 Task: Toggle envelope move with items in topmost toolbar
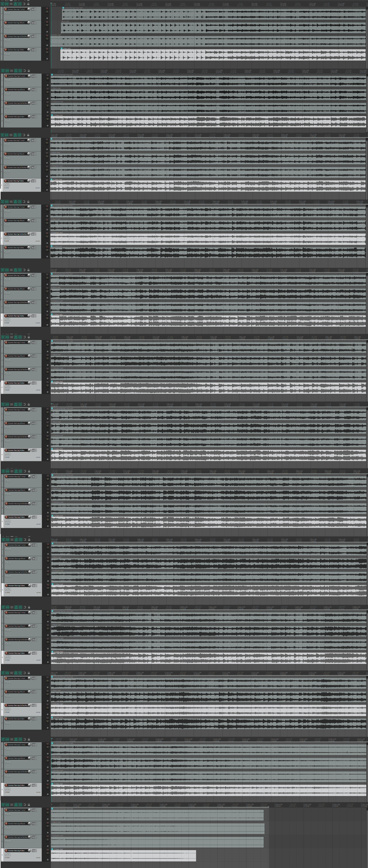point(16,4)
